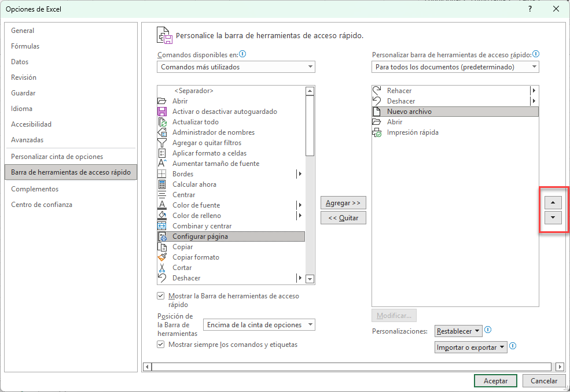Click the Copiar icon in the commands list
The width and height of the screenshot is (570, 392).
(x=162, y=247)
